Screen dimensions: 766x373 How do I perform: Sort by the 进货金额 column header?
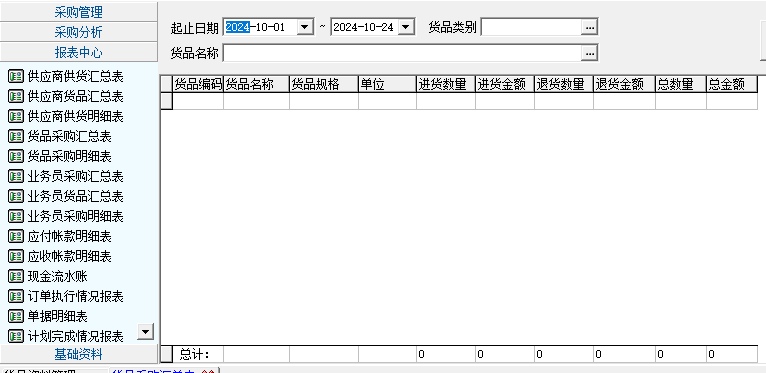(505, 84)
